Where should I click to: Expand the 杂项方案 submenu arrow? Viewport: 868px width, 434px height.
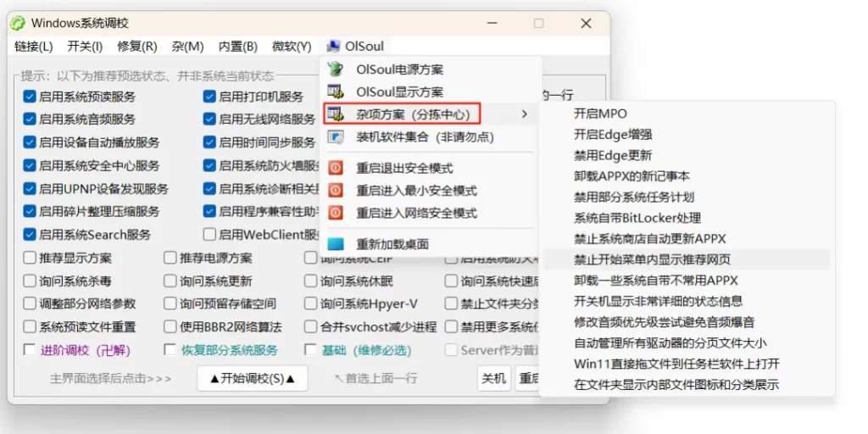tap(524, 114)
